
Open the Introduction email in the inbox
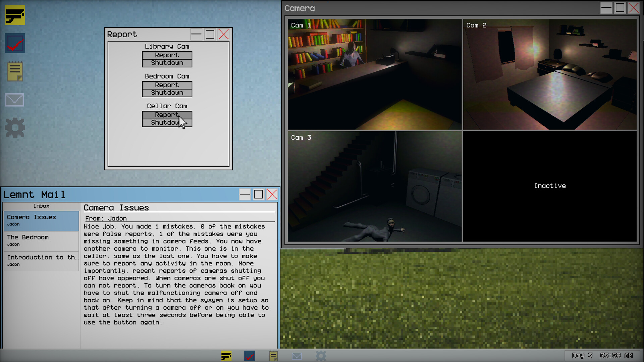pyautogui.click(x=41, y=261)
